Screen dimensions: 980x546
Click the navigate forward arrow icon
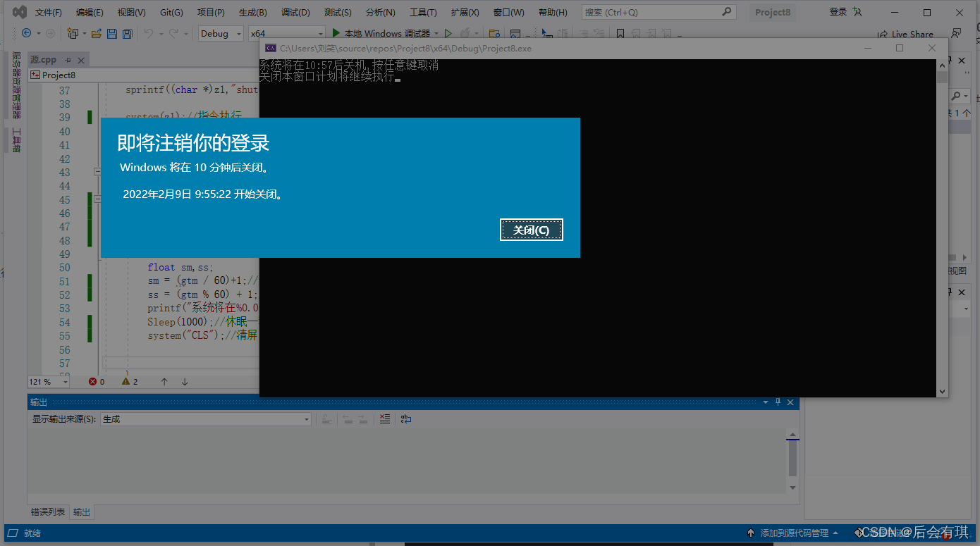[50, 33]
